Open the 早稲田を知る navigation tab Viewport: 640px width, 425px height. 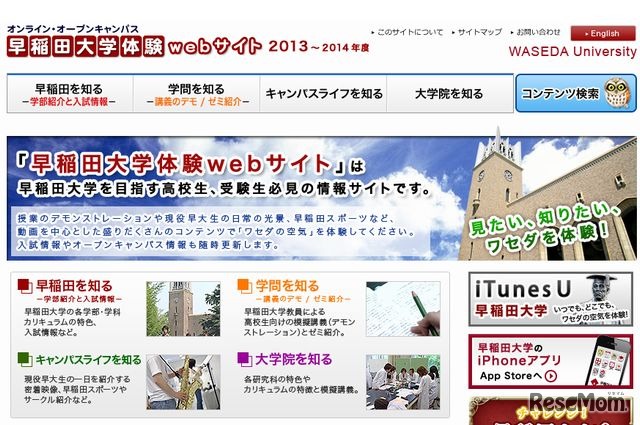pyautogui.click(x=70, y=93)
